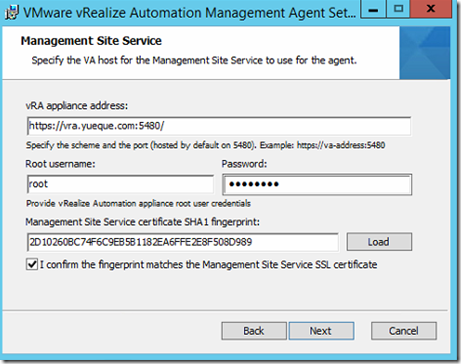This screenshot has height=364, width=461.
Task: Focus the vRA appliance address field
Action: pos(219,126)
